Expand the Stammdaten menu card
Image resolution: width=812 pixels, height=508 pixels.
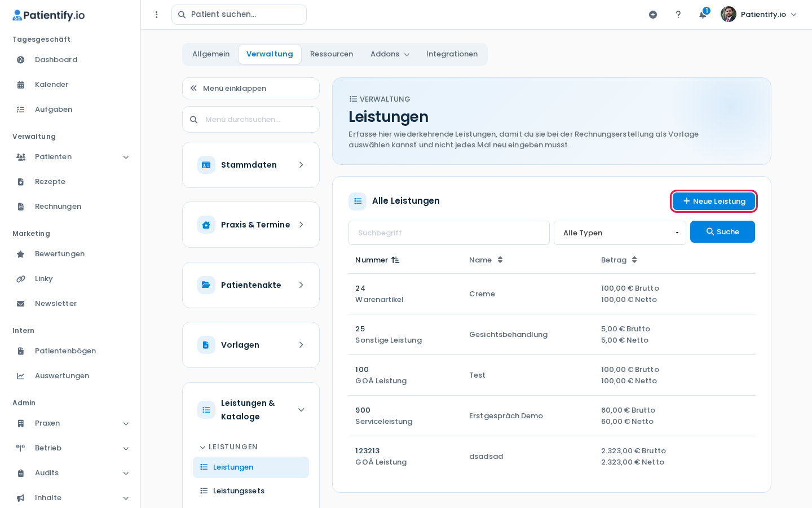[251, 165]
